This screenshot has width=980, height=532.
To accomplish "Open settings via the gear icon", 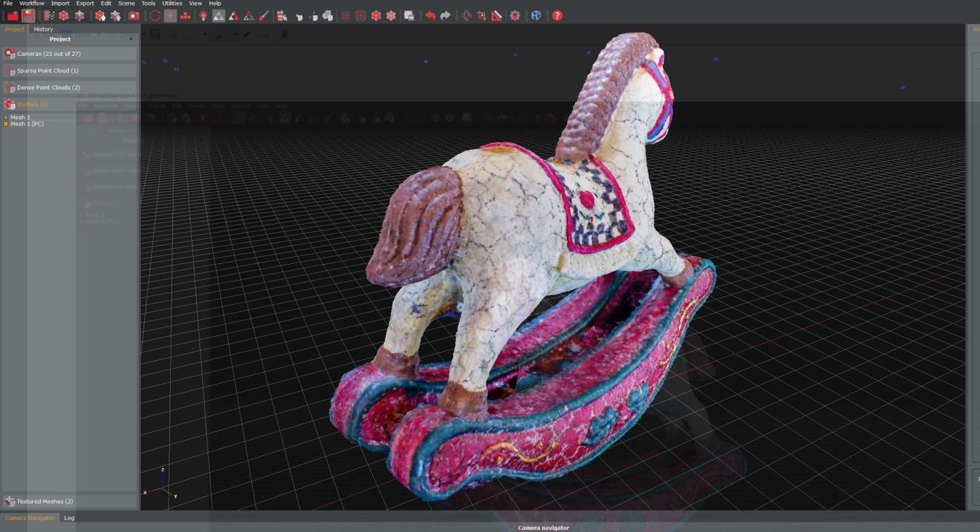I will [515, 16].
